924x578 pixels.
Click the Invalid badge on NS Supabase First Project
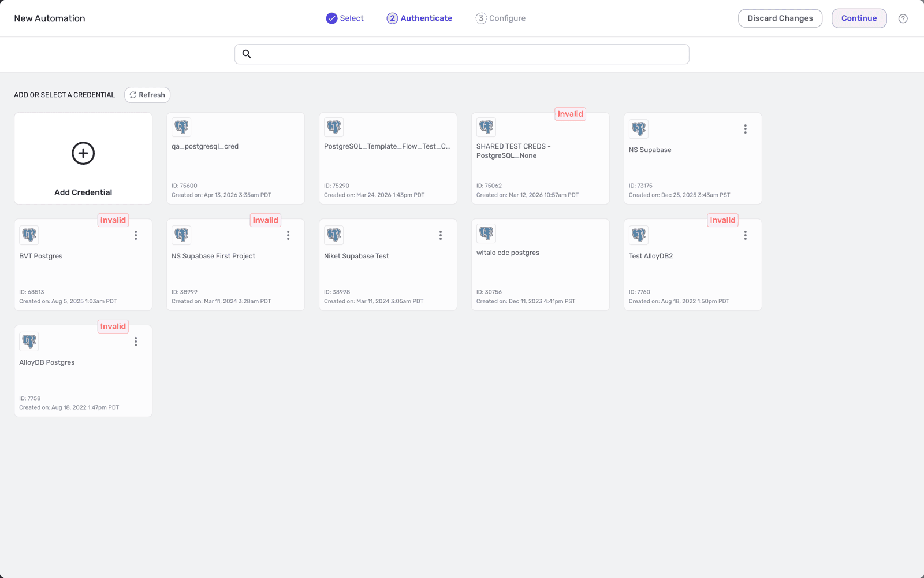click(x=266, y=220)
